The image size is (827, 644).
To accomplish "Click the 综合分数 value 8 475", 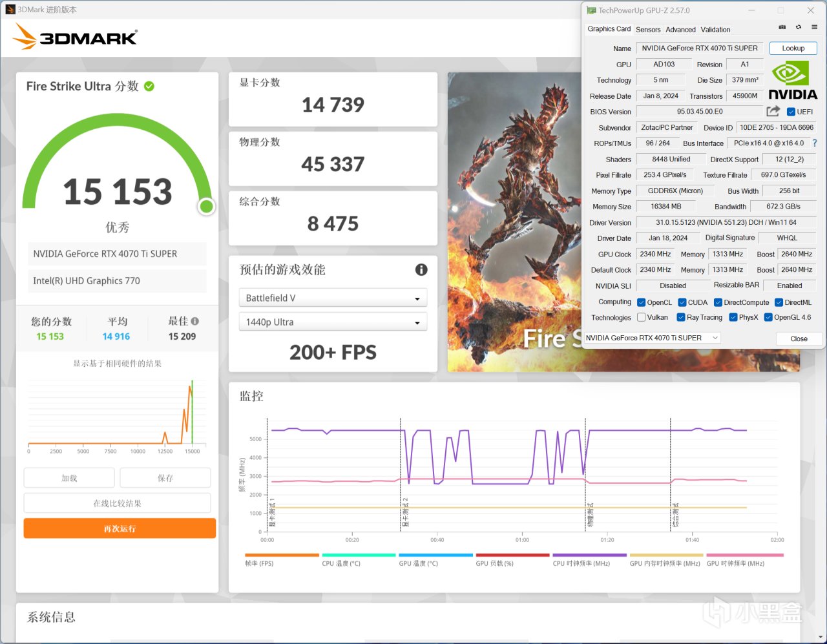I will (x=333, y=223).
